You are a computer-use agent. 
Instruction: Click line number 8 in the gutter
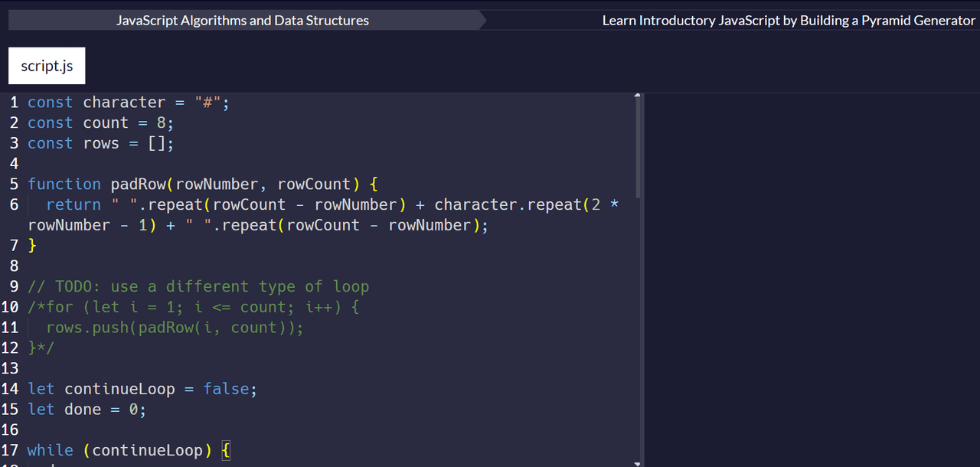[14, 266]
